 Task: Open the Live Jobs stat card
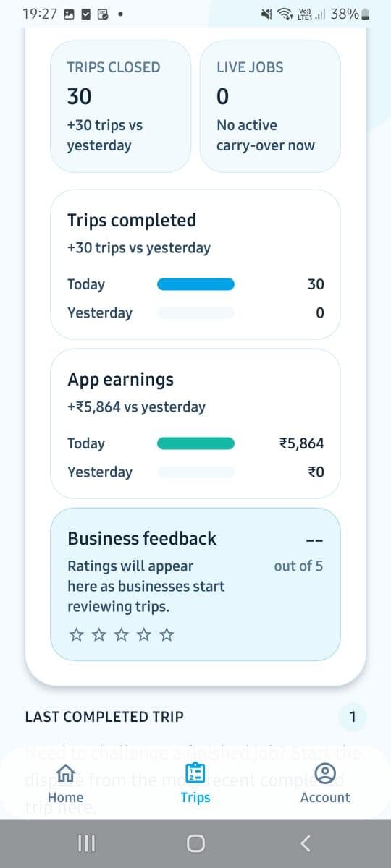click(x=270, y=106)
